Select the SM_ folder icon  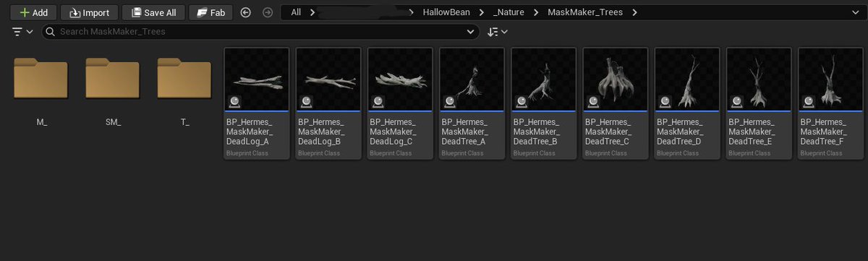pos(113,79)
